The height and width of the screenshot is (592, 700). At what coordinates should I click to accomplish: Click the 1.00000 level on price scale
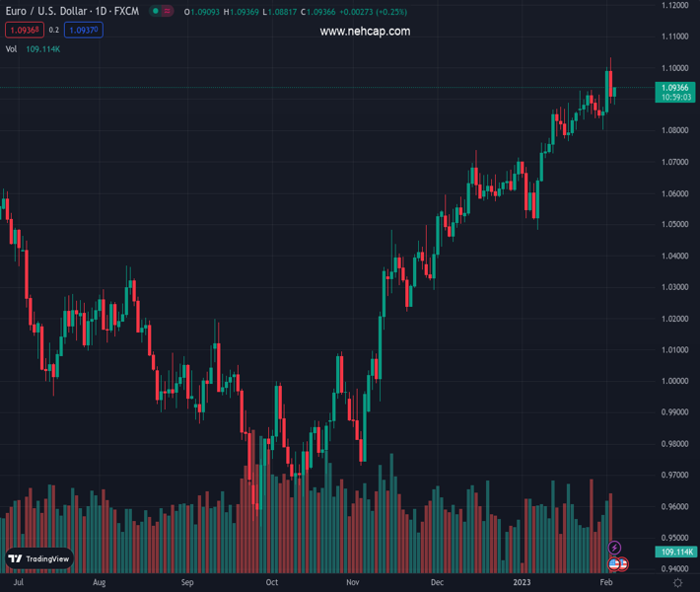[x=675, y=381]
